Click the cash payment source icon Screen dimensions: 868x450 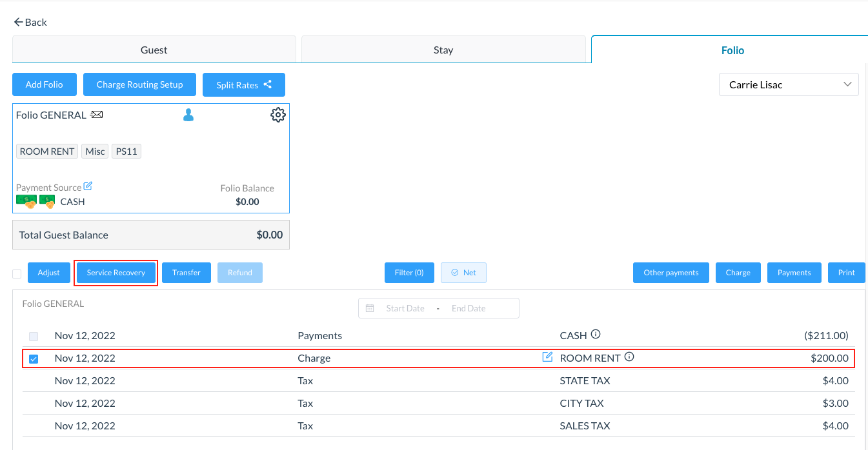point(26,202)
